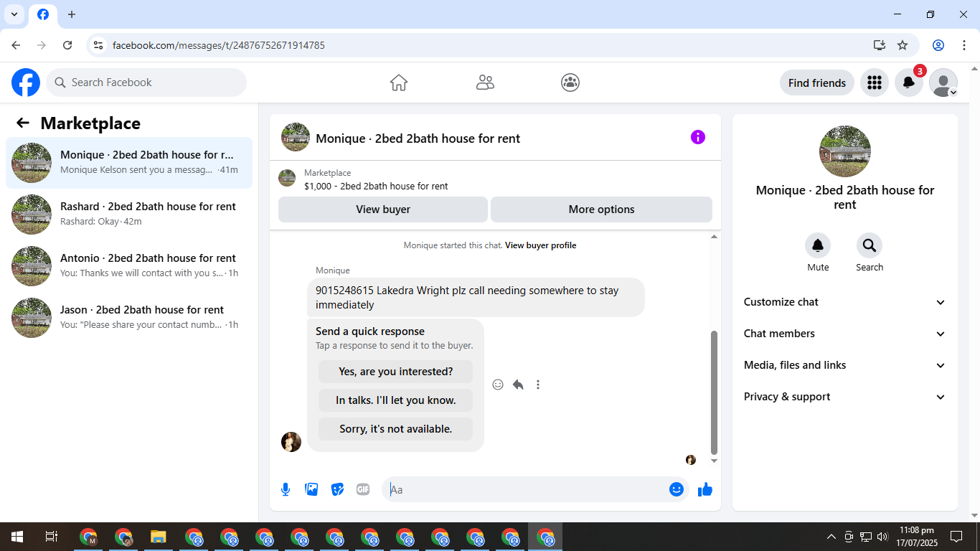
Task: Open the notifications bell with badge
Action: point(908,83)
